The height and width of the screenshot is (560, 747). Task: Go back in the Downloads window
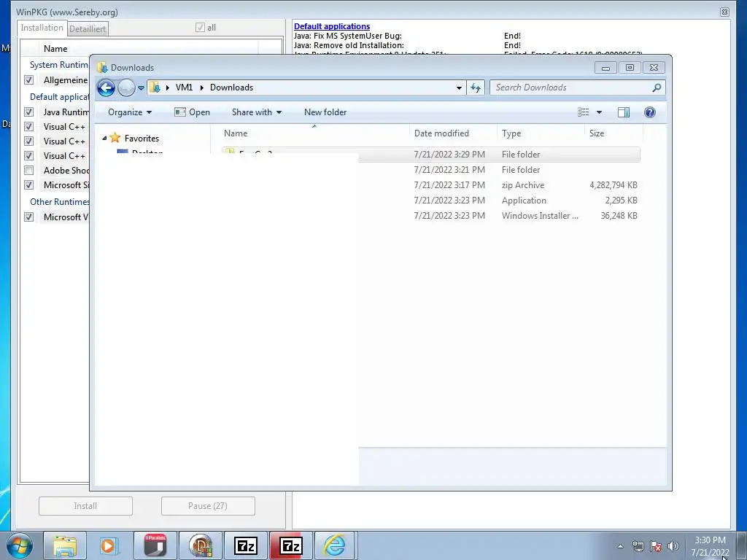[x=106, y=87]
